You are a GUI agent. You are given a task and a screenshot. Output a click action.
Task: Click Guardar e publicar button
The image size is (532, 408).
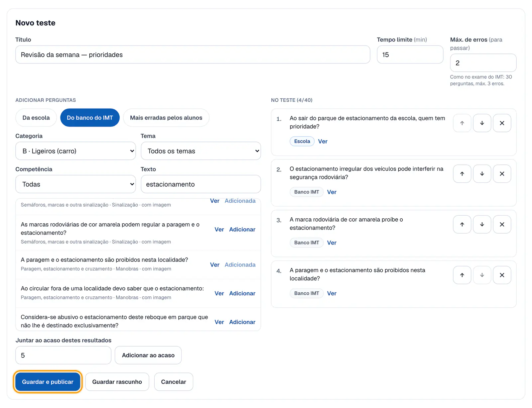pyautogui.click(x=48, y=382)
